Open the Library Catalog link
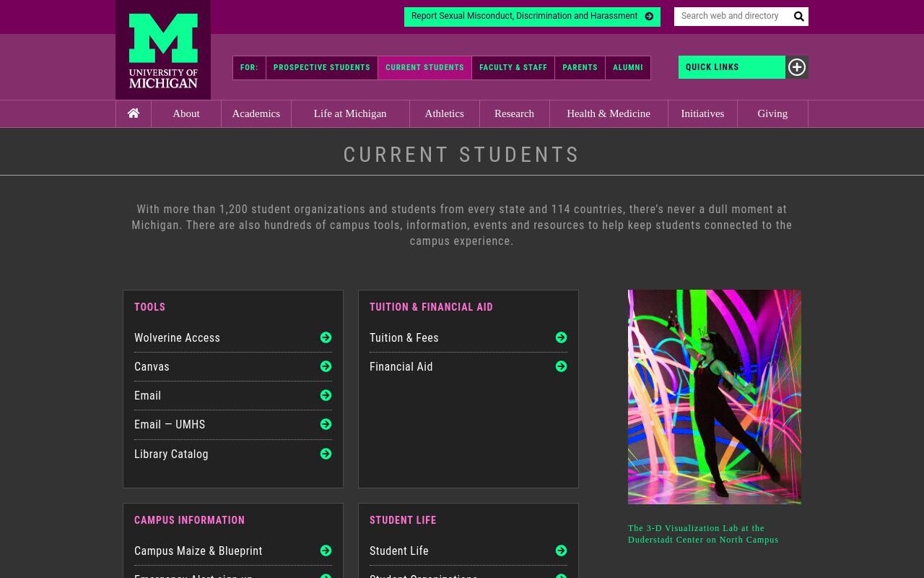The image size is (924, 578). [x=171, y=454]
